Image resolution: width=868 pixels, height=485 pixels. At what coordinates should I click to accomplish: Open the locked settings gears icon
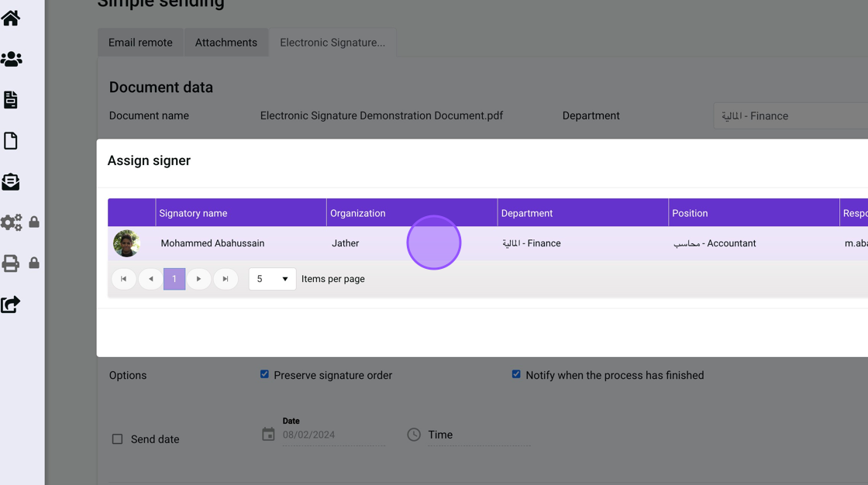(x=12, y=222)
